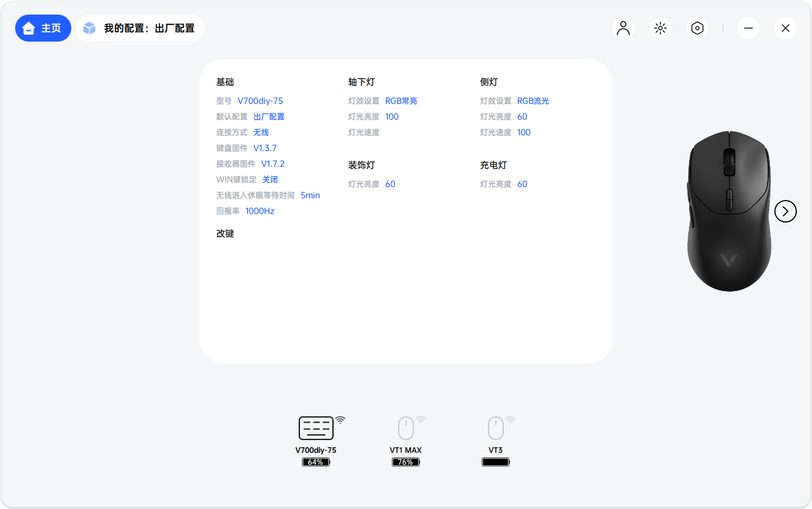
Task: Click the WIN key lock 关闭 value
Action: pos(270,180)
